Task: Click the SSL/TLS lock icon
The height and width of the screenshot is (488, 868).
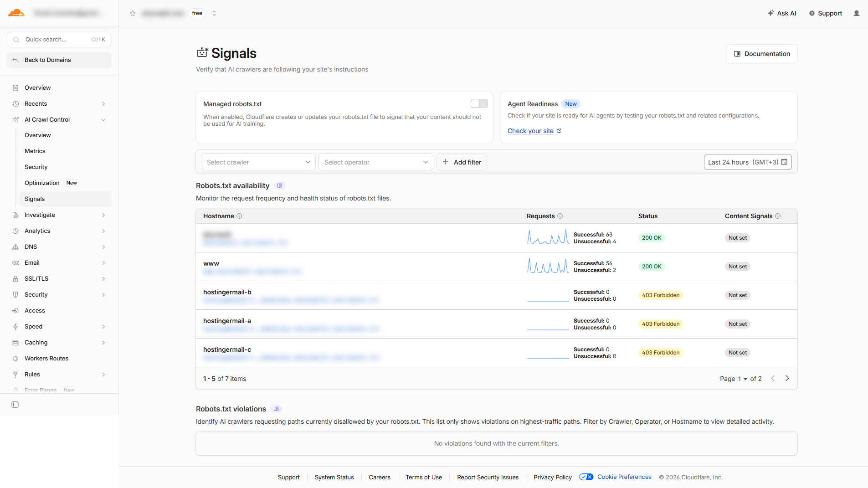Action: [15, 279]
